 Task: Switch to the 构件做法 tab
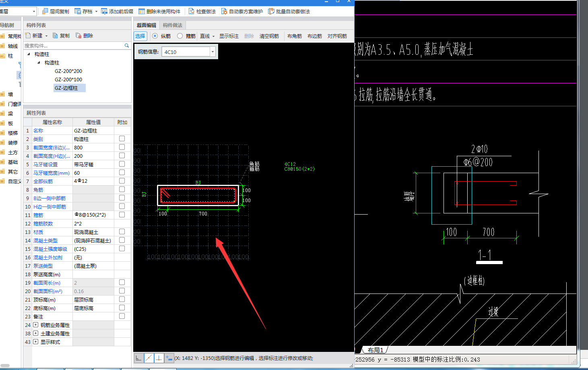[173, 25]
